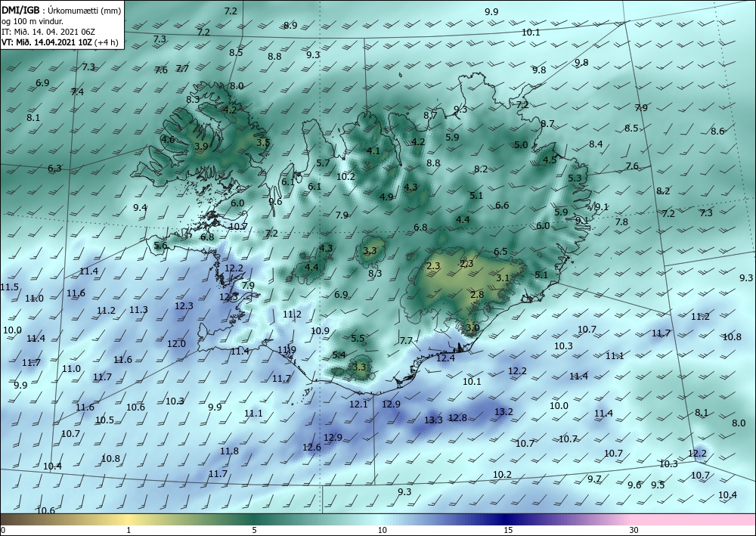Click the map value "8.9"
This screenshot has height=536, width=756.
pyautogui.click(x=290, y=26)
